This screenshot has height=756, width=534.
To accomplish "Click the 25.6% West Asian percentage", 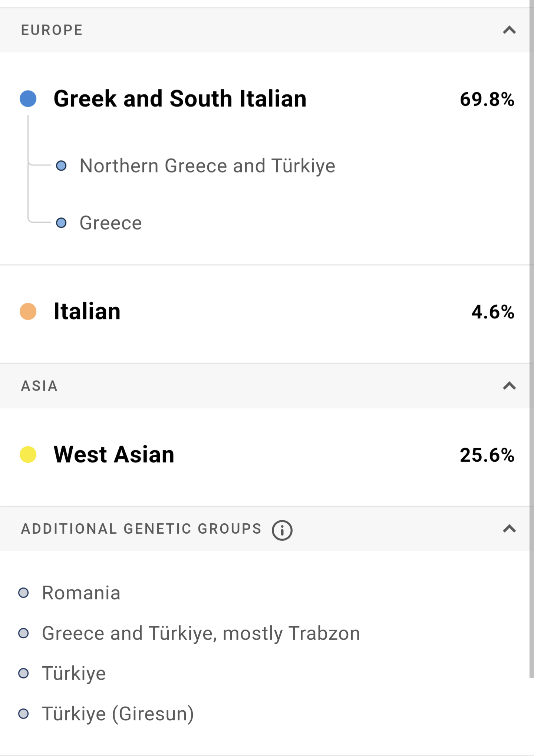I will tap(487, 455).
